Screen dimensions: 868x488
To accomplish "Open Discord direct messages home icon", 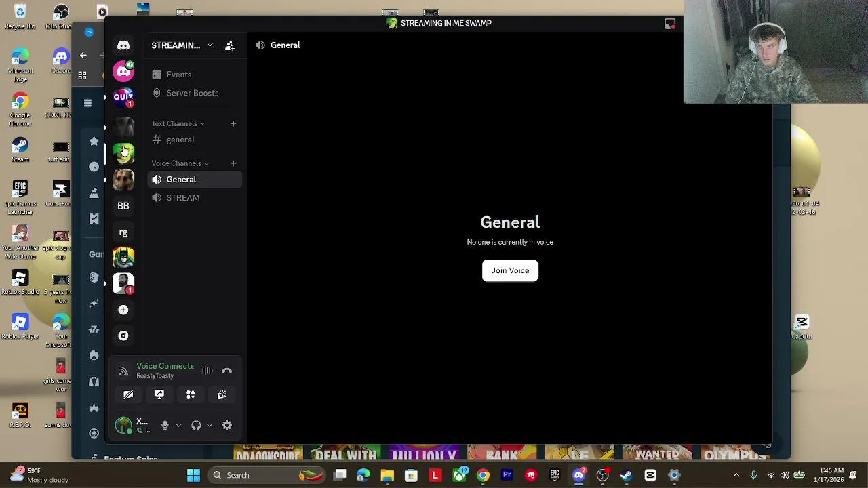I will click(x=123, y=45).
